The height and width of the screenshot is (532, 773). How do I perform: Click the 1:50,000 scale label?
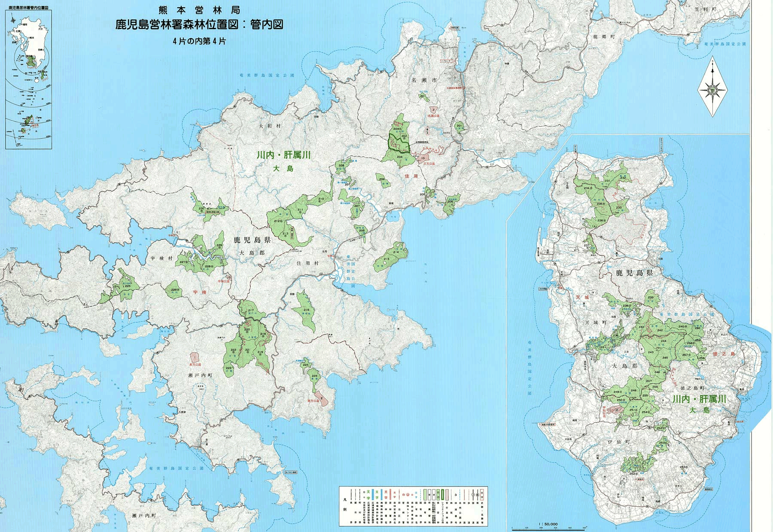pyautogui.click(x=548, y=524)
